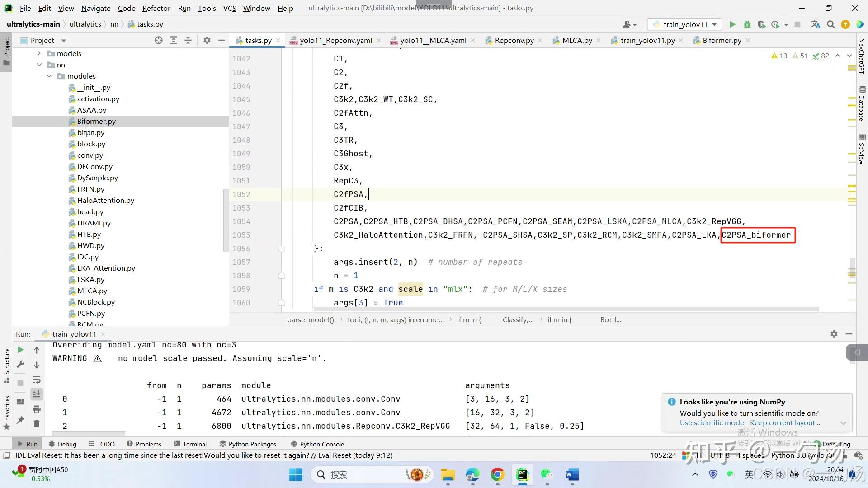Open the Terminal tool window button

[190, 444]
